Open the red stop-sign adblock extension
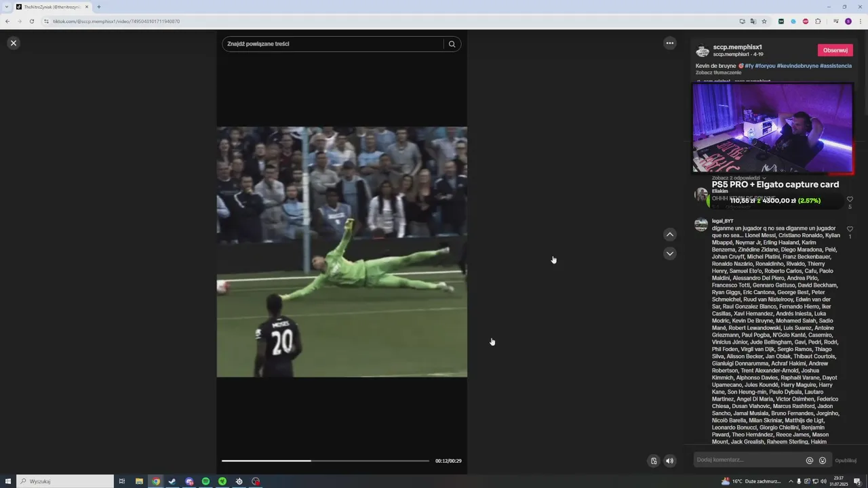This screenshot has height=488, width=868. 806,21
